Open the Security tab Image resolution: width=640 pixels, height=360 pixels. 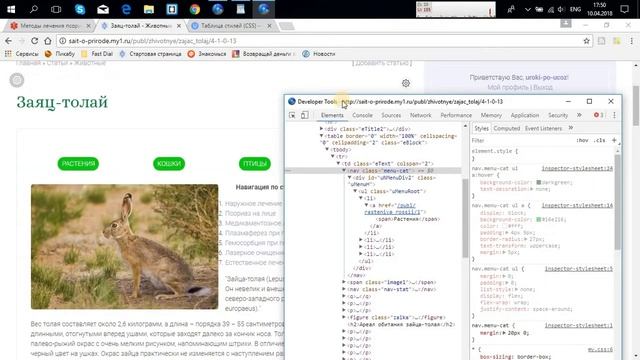558,116
